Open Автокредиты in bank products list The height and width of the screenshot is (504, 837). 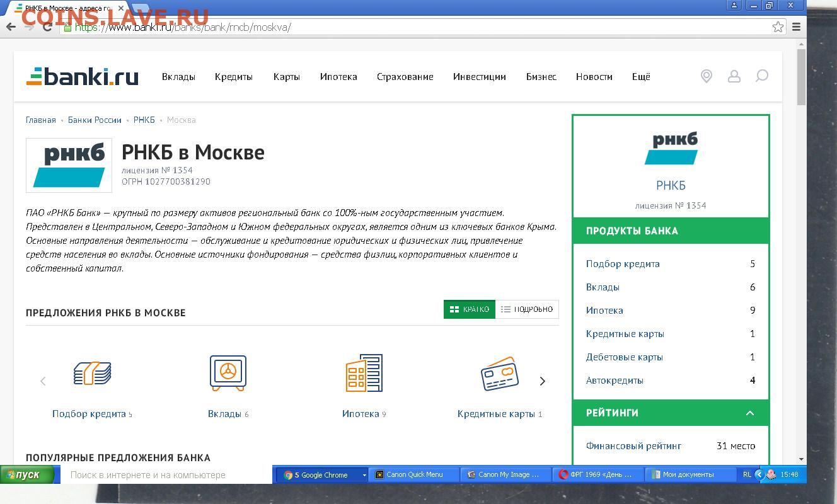[615, 381]
